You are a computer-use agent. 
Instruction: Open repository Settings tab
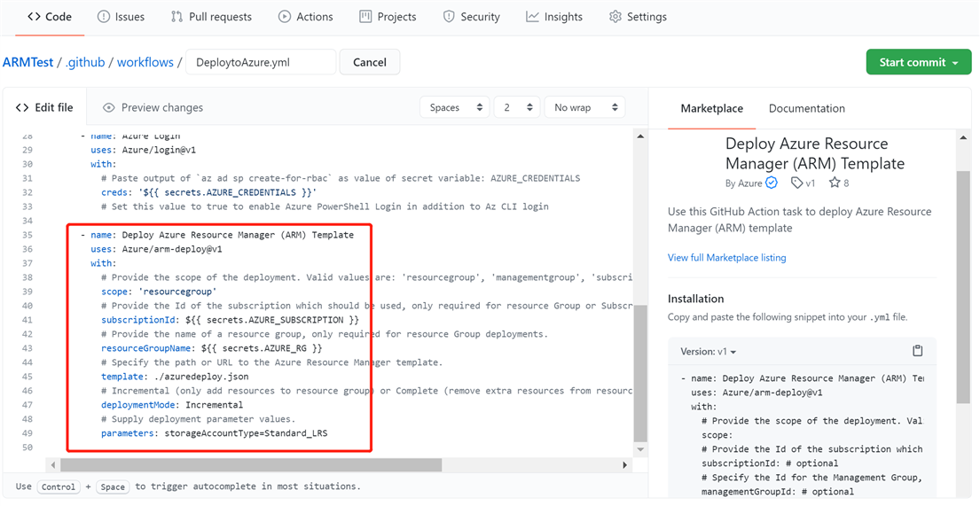coord(638,17)
